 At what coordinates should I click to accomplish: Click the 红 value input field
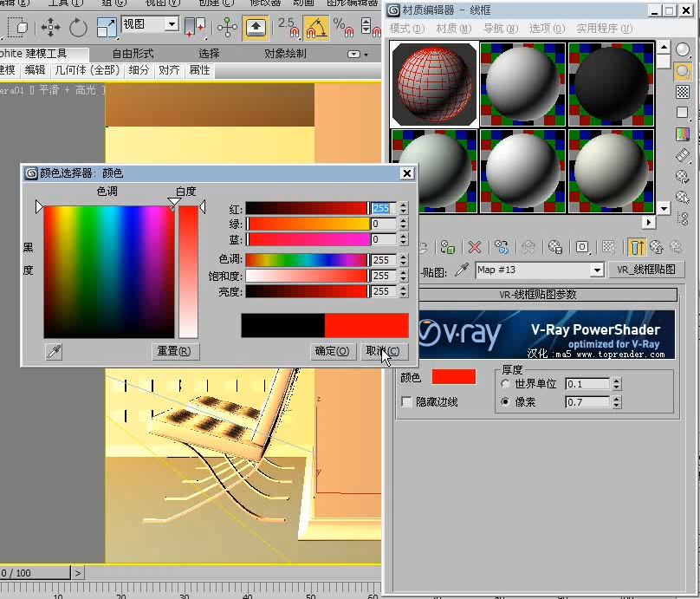384,208
